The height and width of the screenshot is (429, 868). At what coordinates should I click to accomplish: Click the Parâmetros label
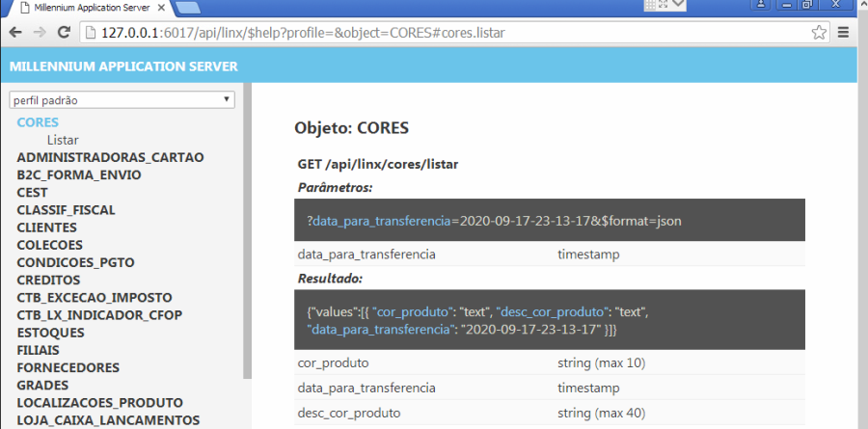coord(335,188)
